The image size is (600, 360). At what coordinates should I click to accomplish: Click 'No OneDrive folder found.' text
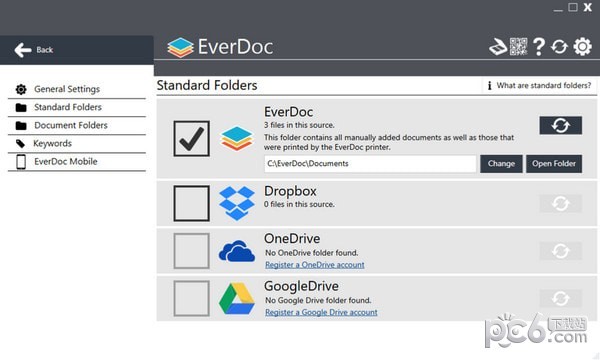(x=312, y=253)
